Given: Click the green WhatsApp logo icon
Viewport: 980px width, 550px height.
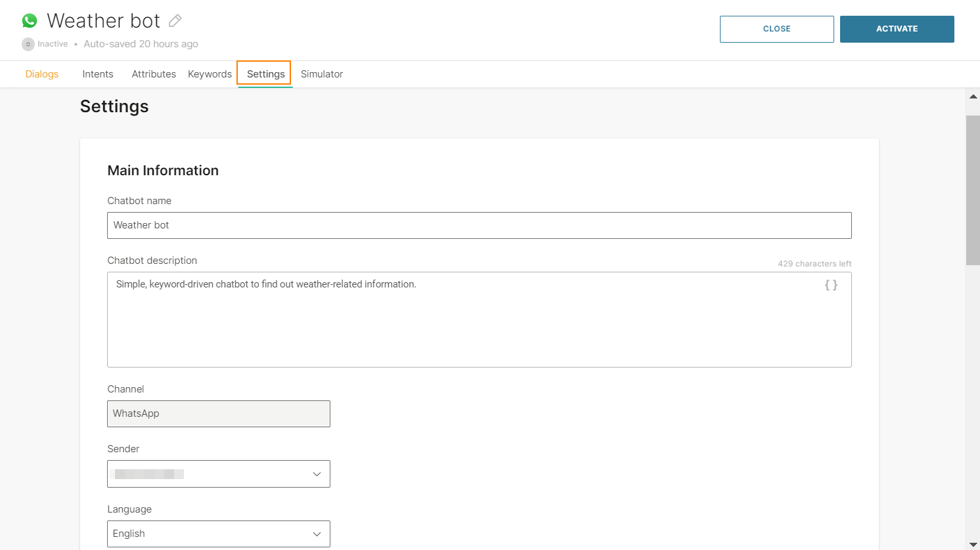Looking at the screenshot, I should [x=30, y=21].
